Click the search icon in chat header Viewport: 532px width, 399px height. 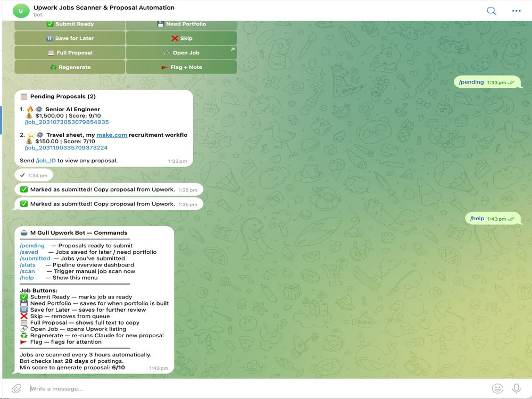(x=491, y=11)
